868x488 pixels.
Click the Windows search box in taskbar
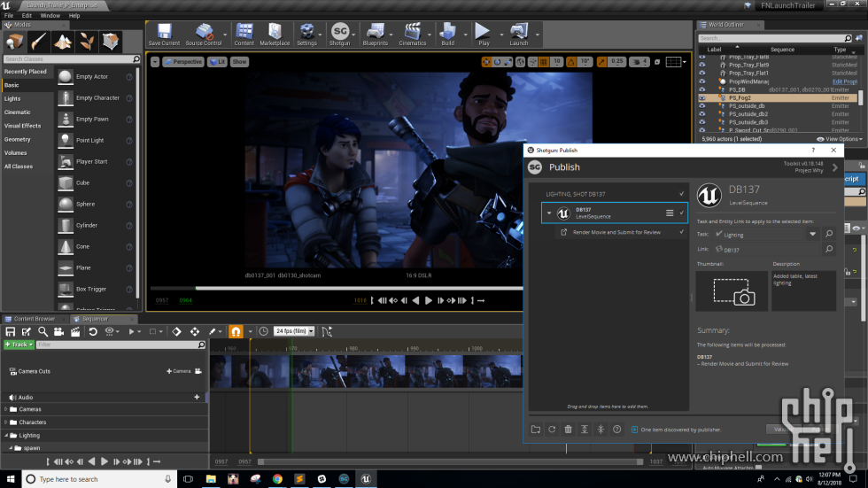pyautogui.click(x=99, y=479)
